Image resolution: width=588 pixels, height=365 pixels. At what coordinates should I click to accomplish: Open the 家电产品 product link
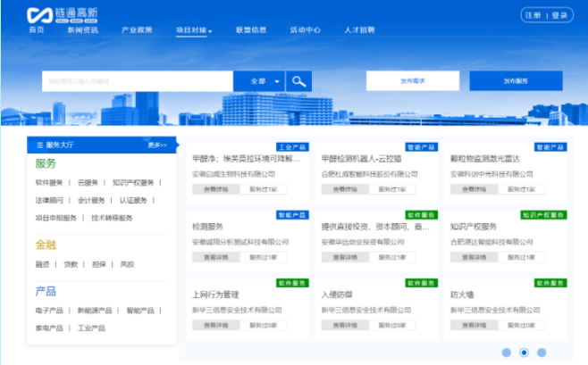[x=49, y=328]
